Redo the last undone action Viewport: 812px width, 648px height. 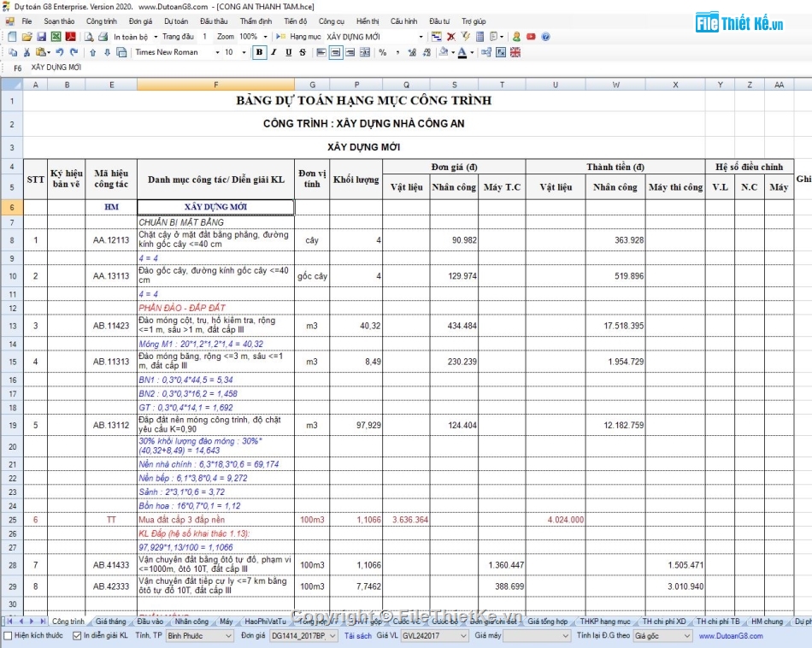coord(74,52)
